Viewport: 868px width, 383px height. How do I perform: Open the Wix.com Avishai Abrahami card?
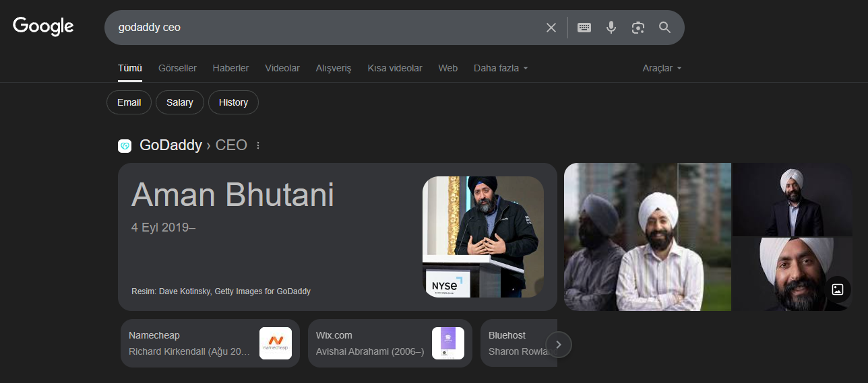click(390, 343)
